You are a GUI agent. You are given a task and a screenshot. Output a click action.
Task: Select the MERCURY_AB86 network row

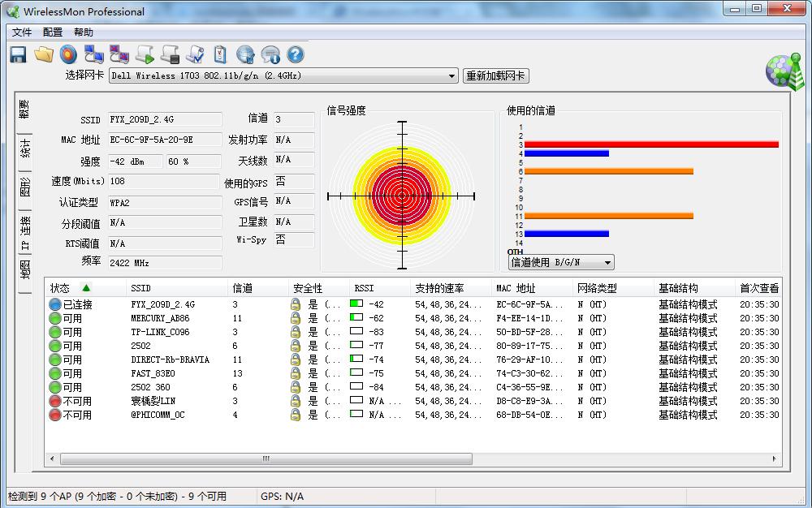pos(160,318)
